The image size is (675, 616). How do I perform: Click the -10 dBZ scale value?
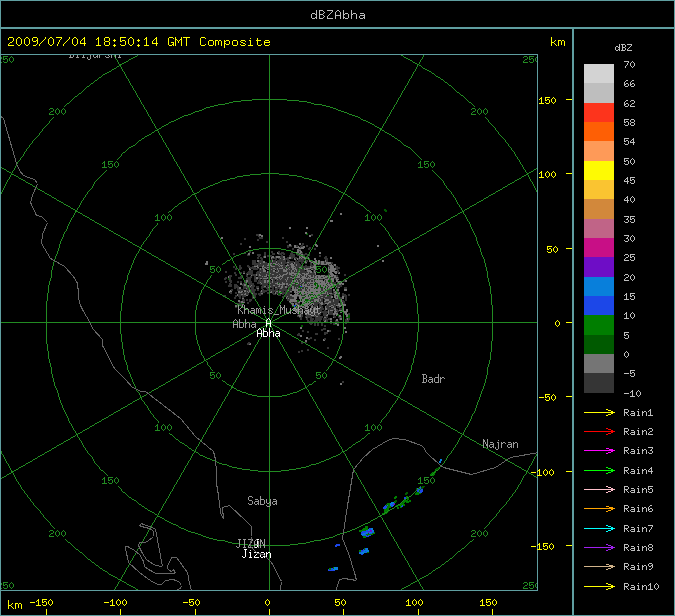click(632, 393)
